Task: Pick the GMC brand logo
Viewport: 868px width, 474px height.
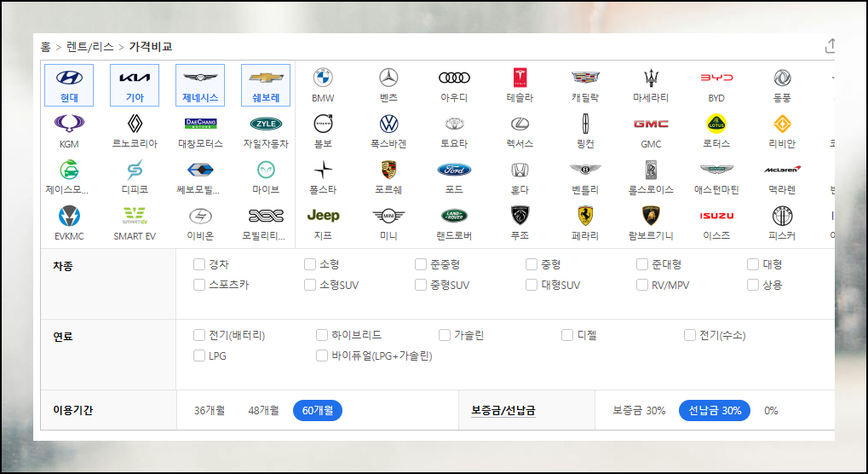Action: (651, 124)
